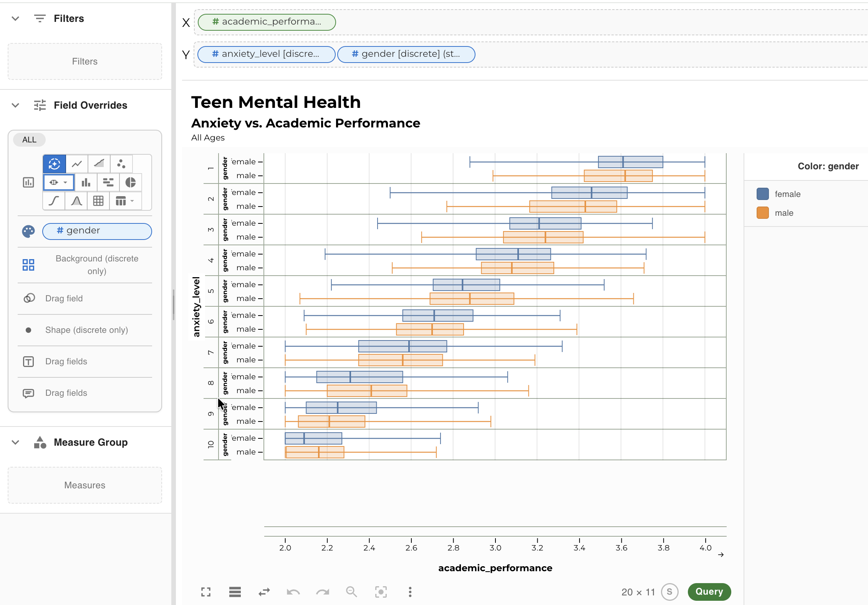Choose the area chart type

pos(99,164)
